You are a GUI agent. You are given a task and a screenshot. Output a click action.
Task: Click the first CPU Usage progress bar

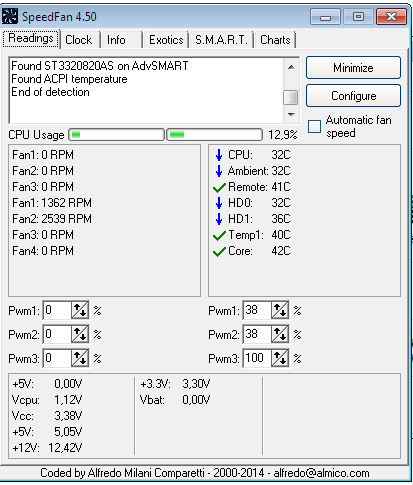pos(117,135)
